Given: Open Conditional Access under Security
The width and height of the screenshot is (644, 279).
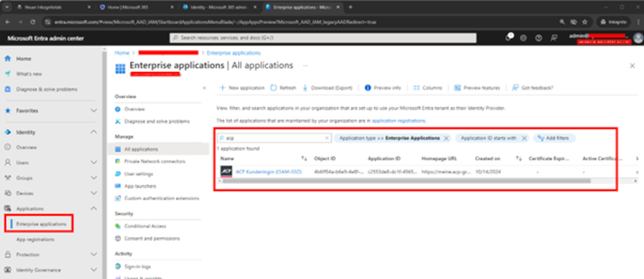Looking at the screenshot, I should click(145, 226).
